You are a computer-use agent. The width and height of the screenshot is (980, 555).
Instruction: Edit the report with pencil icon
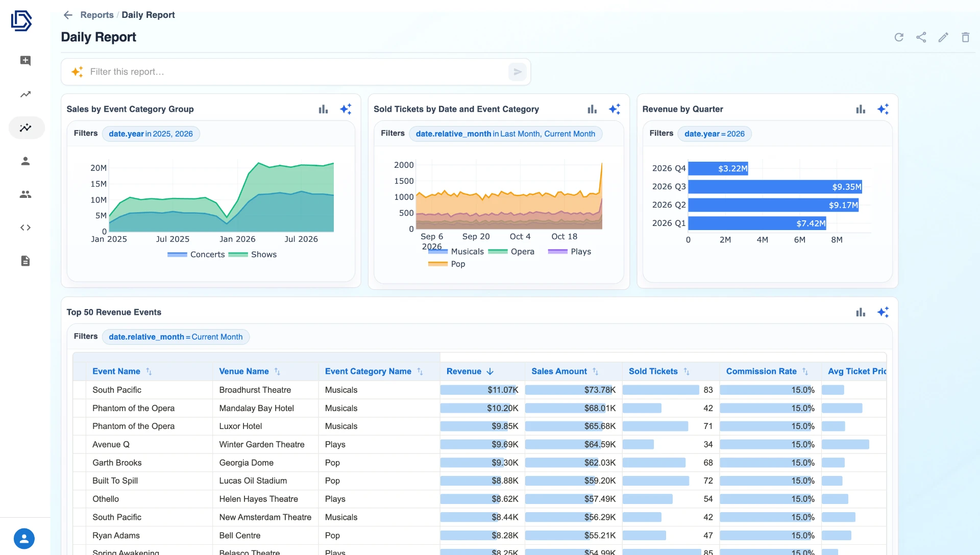[x=943, y=37]
